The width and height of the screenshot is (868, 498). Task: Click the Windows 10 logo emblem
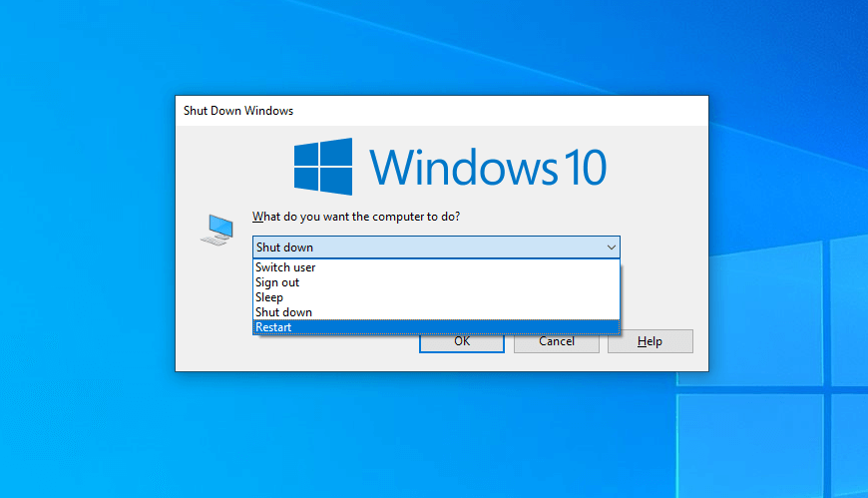coord(323,167)
